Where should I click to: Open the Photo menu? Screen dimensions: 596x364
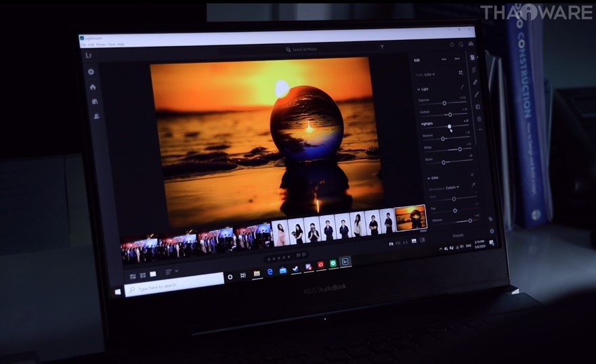[101, 45]
